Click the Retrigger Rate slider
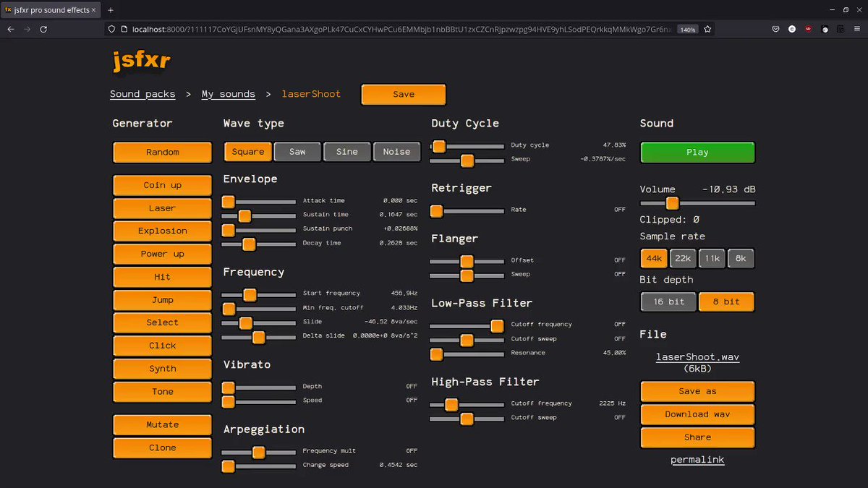 point(467,211)
